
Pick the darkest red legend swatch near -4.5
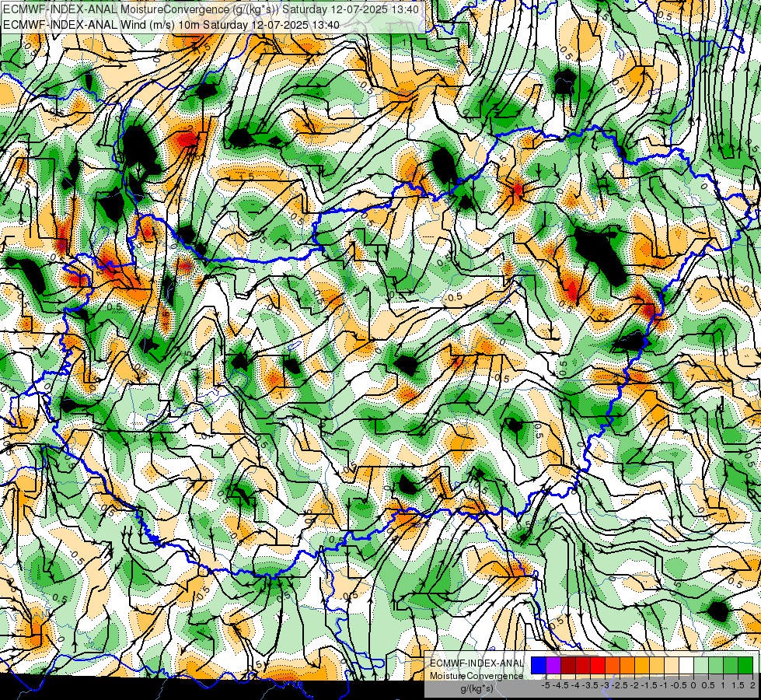[568, 666]
